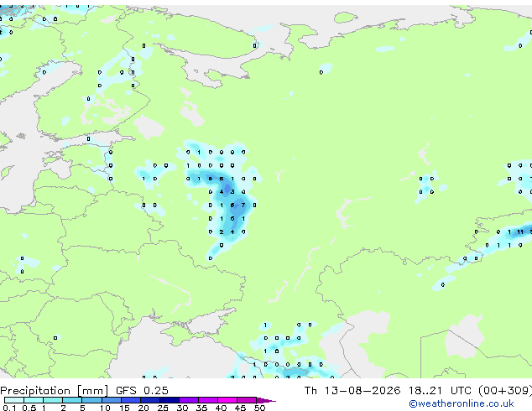The image size is (532, 411).
Task: Click the legend tick label "0.5"
Action: click(x=29, y=408)
